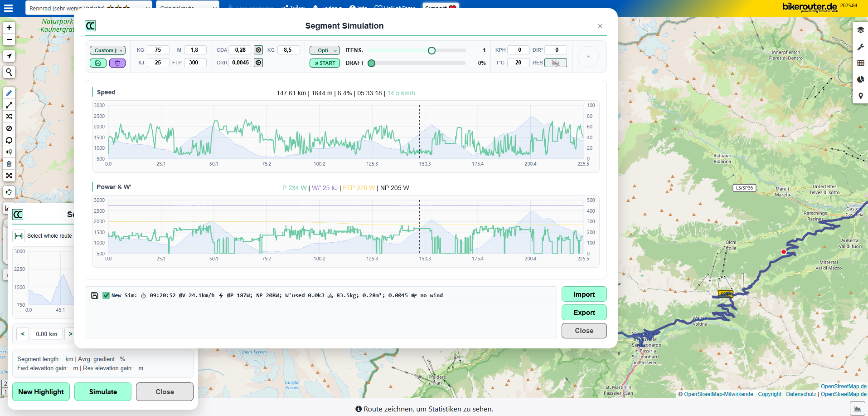Click the FTP input field
868x416 pixels.
195,63
